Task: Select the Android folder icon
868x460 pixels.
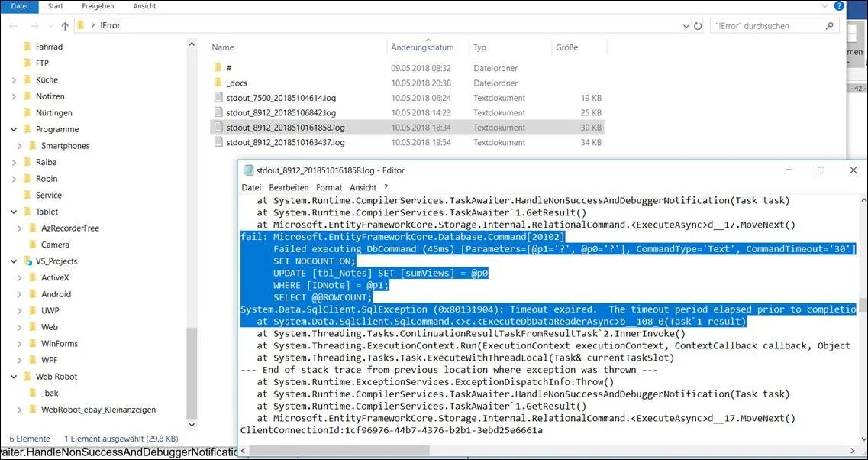Action: coord(31,294)
